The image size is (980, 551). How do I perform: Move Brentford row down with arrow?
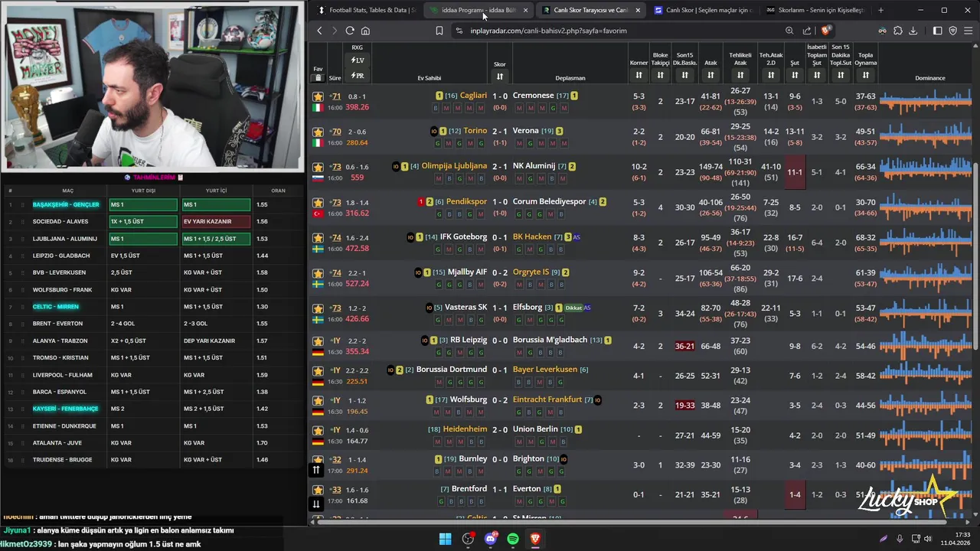(x=316, y=504)
